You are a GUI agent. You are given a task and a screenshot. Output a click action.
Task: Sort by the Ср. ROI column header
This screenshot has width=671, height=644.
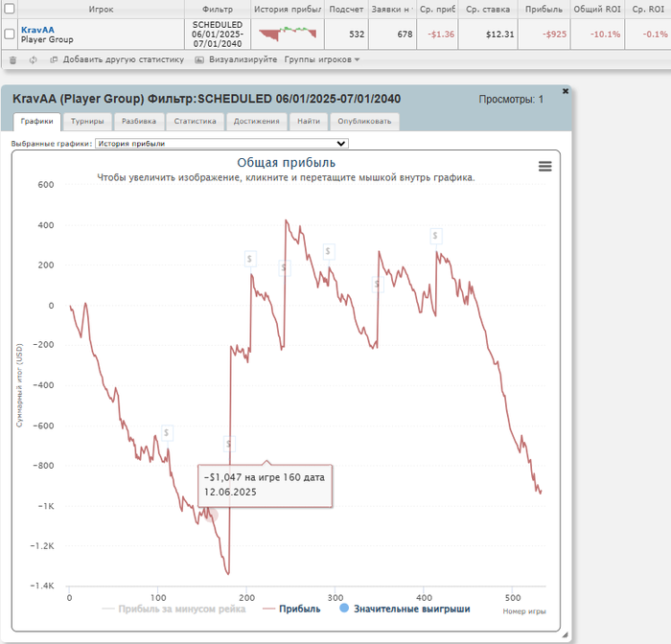648,9
